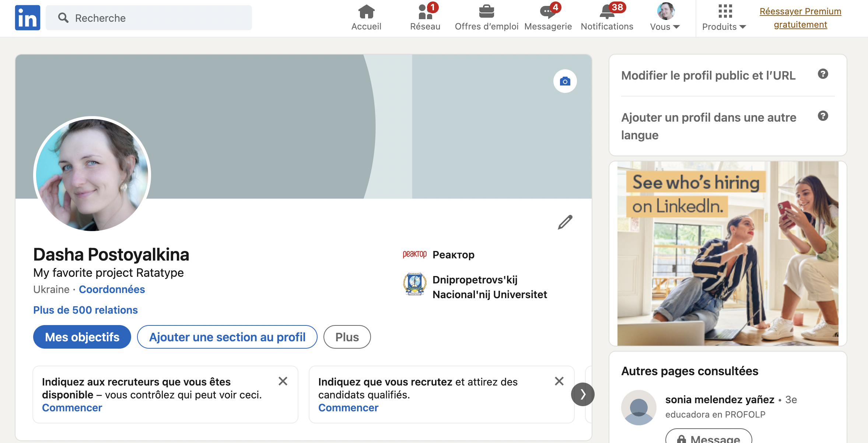Click the LinkedIn logo icon
Viewport: 868px width, 443px height.
(x=27, y=18)
